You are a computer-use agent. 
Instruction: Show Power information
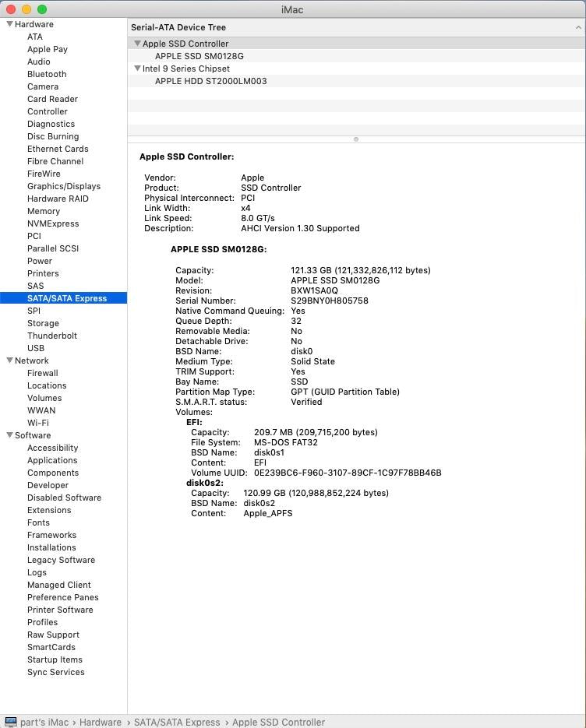pyautogui.click(x=40, y=262)
